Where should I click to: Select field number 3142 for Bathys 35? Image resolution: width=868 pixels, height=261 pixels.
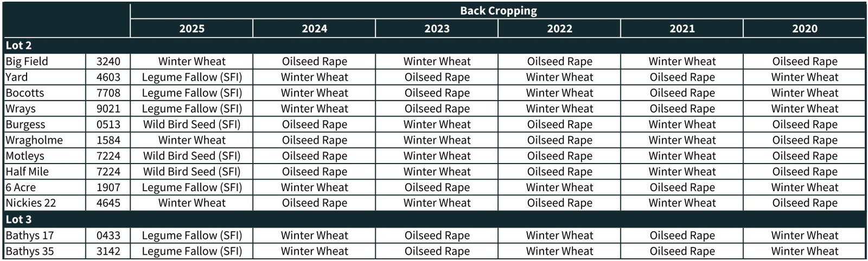coord(108,251)
